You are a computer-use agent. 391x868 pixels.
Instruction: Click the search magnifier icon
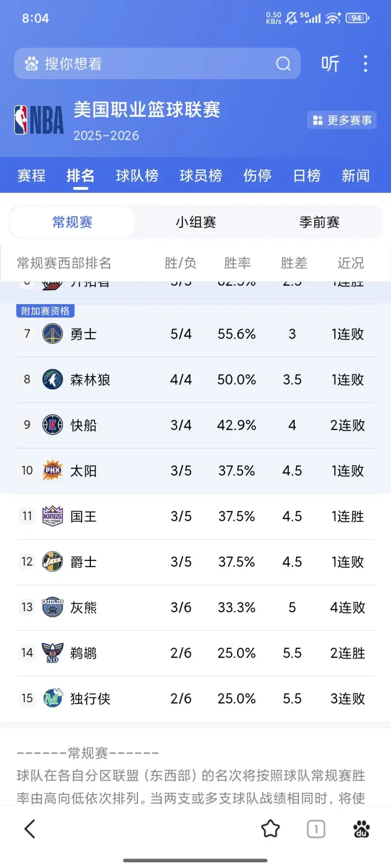click(283, 63)
